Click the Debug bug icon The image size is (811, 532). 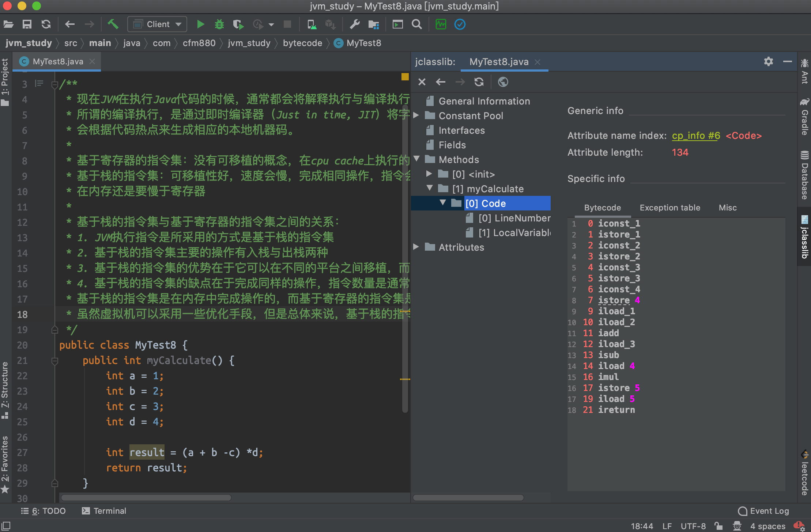click(x=219, y=24)
